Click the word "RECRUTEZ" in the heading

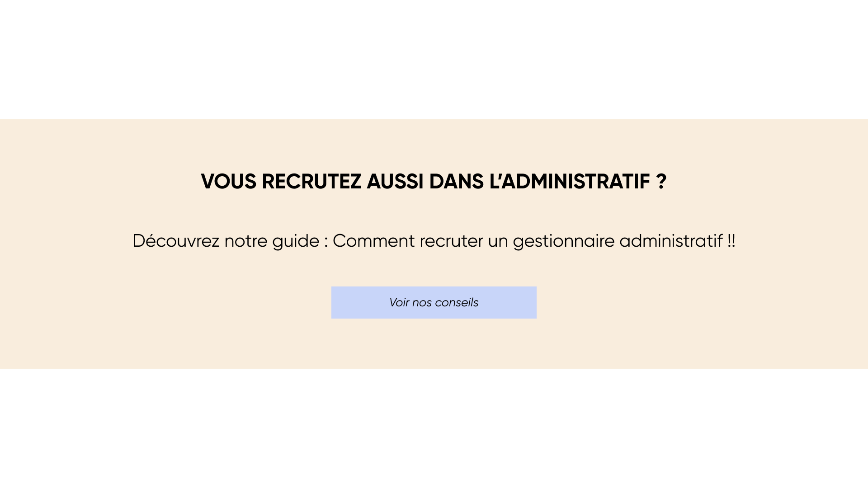(311, 182)
